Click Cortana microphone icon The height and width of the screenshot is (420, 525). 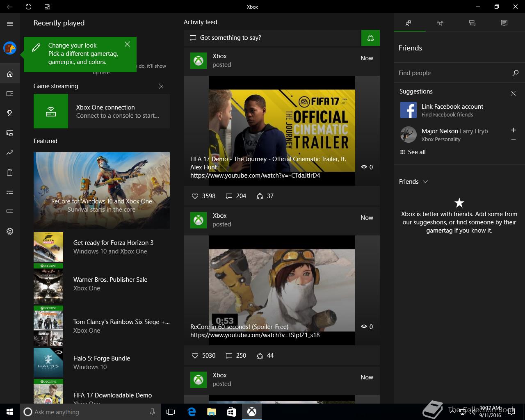pyautogui.click(x=152, y=412)
